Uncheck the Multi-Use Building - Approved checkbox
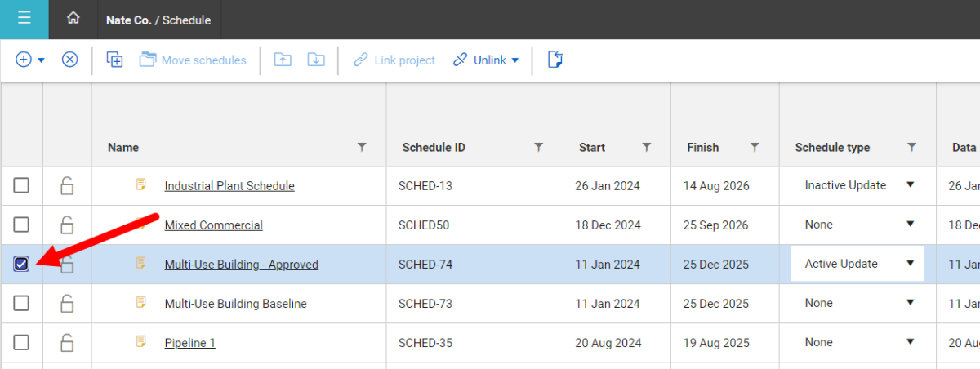The image size is (980, 369). coord(21,264)
